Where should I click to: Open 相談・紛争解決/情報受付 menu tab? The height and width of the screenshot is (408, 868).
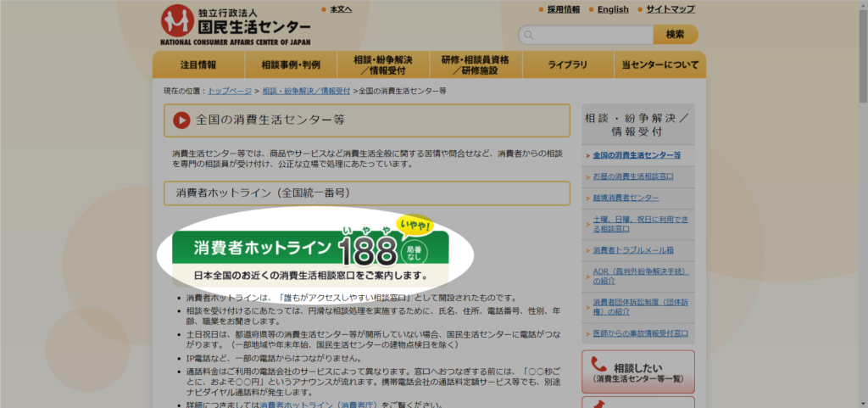tap(383, 64)
